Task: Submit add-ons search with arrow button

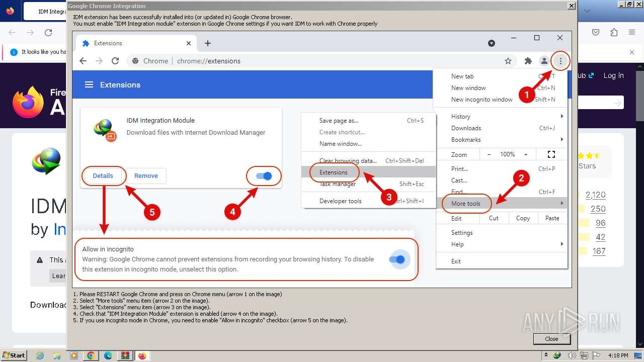Action: 617,103
